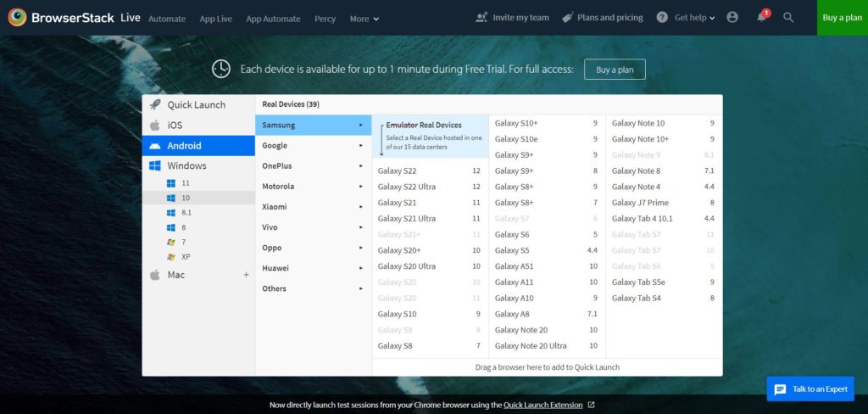Viewport: 868px width, 414px height.
Task: Open the Automate tab
Action: 167,19
